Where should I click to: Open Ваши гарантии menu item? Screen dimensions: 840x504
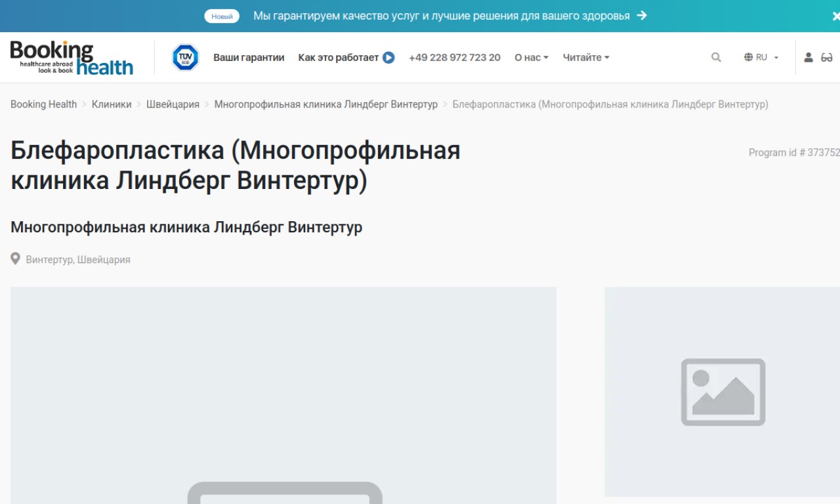click(249, 58)
